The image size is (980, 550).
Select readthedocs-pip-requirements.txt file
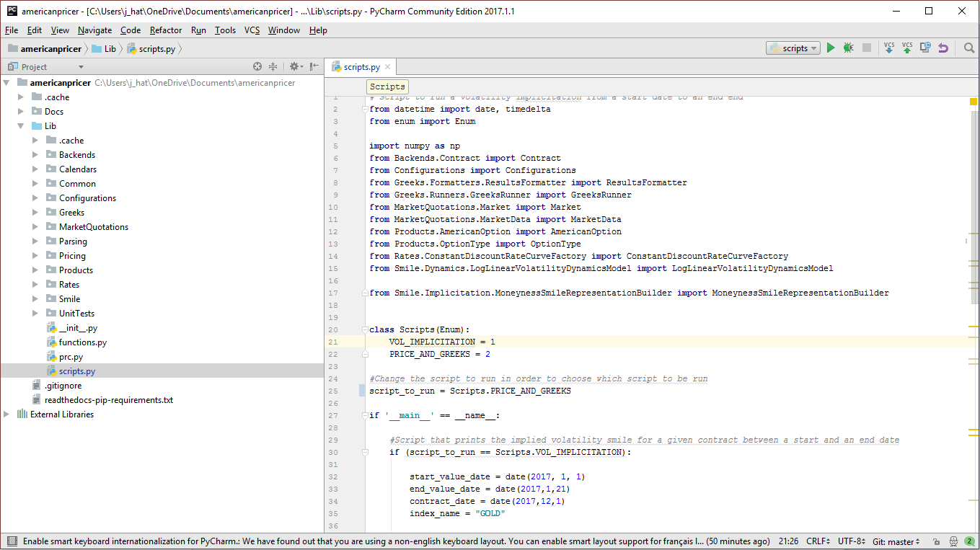(x=109, y=400)
